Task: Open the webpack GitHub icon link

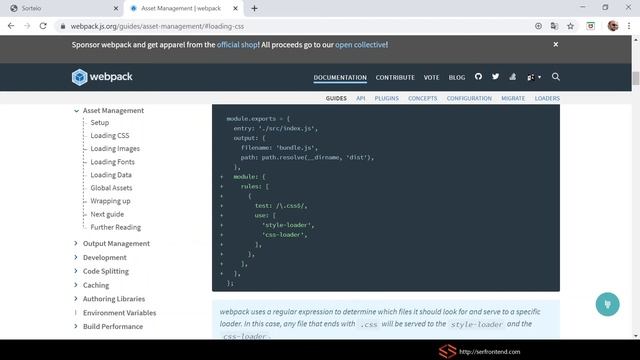Action: (478, 77)
